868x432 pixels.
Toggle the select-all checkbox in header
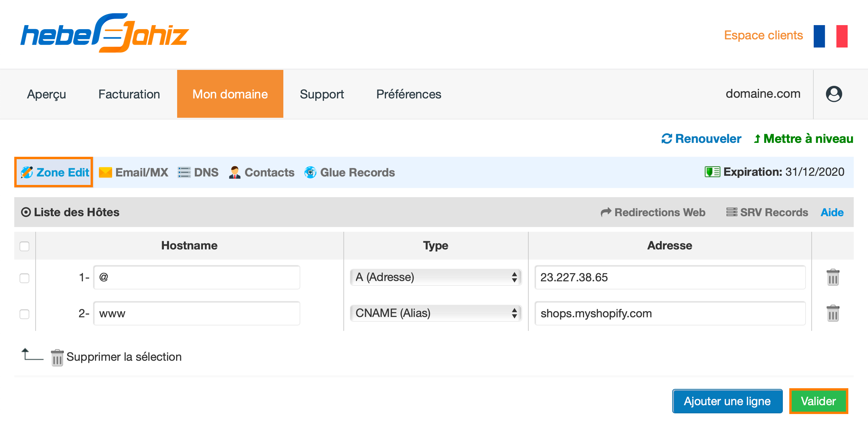pos(24,246)
